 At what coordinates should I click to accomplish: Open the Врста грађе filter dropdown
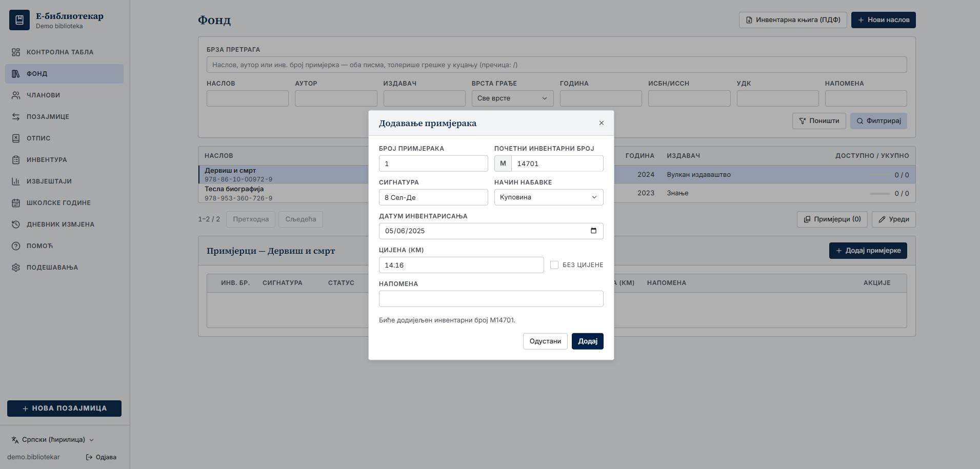point(512,98)
